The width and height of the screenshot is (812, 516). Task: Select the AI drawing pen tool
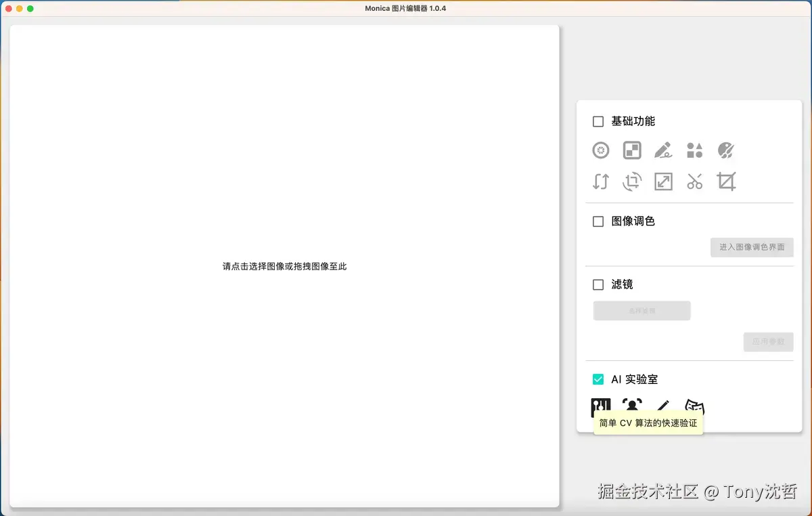click(x=663, y=405)
